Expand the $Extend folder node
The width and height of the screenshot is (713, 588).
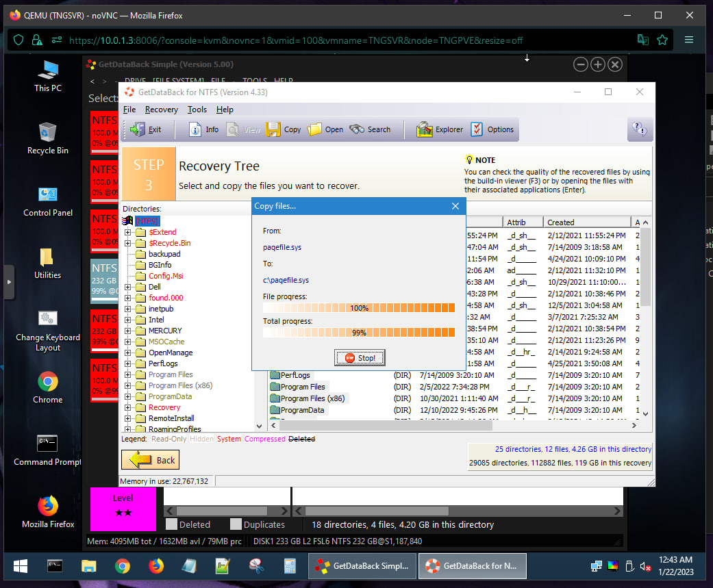coord(128,232)
